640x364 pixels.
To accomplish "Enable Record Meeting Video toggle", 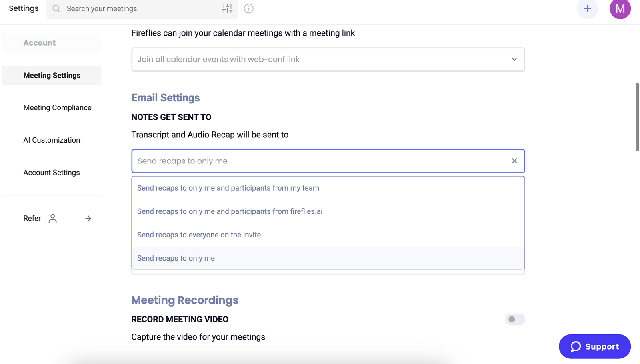I will click(x=515, y=319).
